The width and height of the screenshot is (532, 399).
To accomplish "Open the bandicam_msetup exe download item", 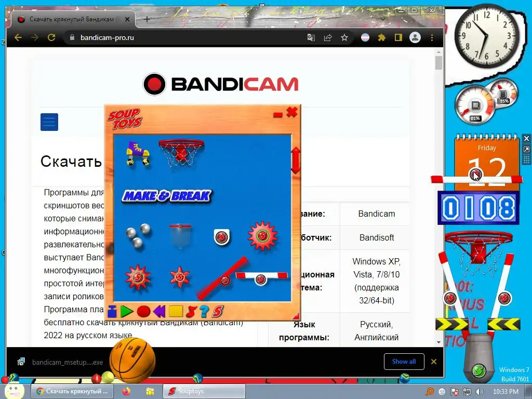I will tap(60, 362).
